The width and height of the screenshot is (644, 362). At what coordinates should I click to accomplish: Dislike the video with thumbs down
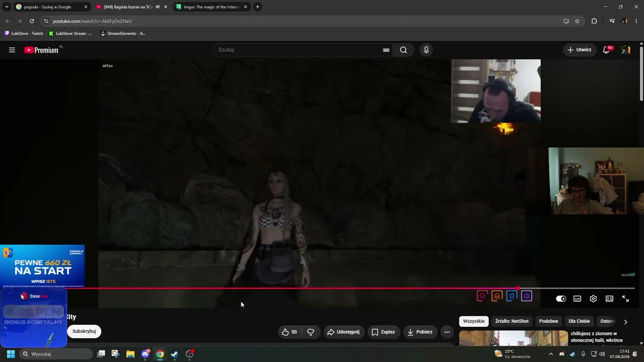pyautogui.click(x=311, y=332)
